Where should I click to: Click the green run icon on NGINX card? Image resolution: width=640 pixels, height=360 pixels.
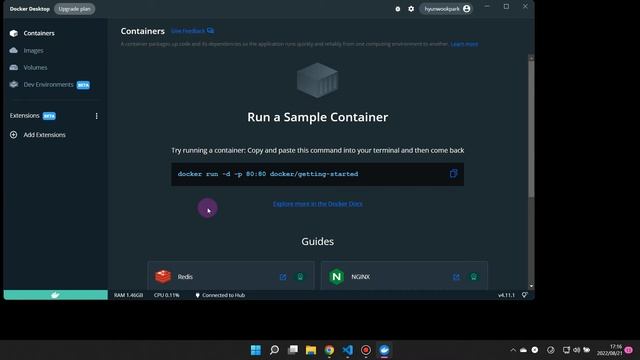click(x=473, y=277)
